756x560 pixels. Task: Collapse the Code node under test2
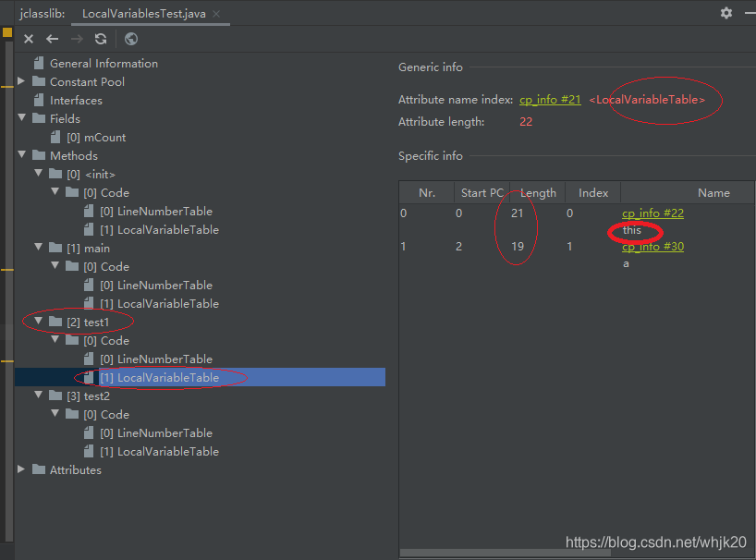click(x=55, y=413)
